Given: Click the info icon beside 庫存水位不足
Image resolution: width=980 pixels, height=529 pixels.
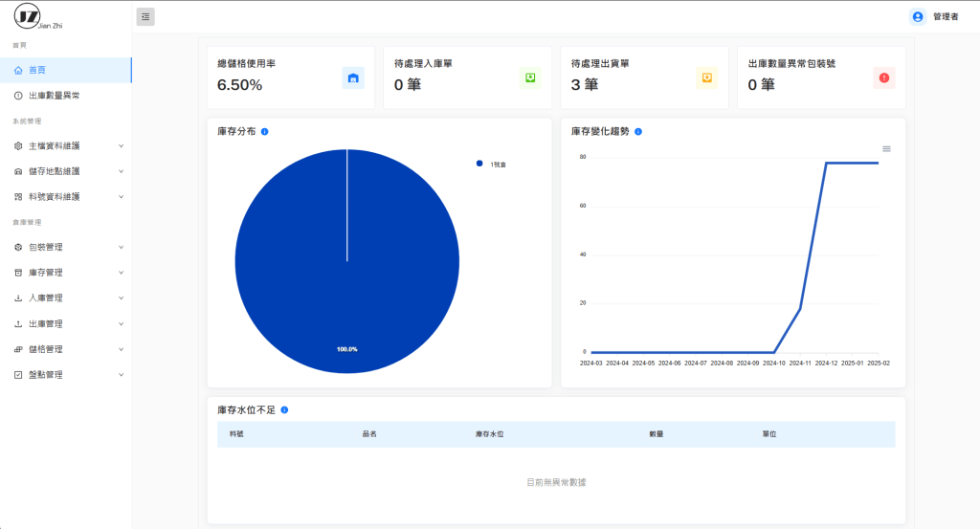Looking at the screenshot, I should tap(284, 409).
